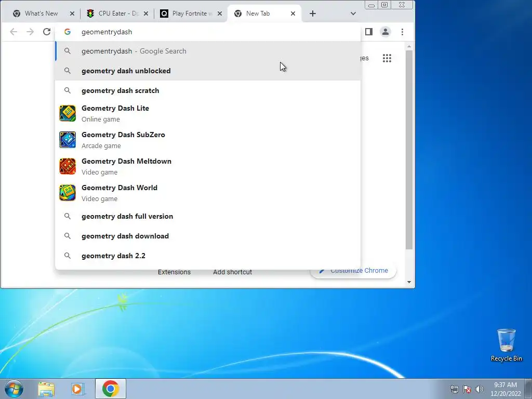Open the clock showing 9:37 AM
This screenshot has height=399, width=532.
(x=506, y=389)
